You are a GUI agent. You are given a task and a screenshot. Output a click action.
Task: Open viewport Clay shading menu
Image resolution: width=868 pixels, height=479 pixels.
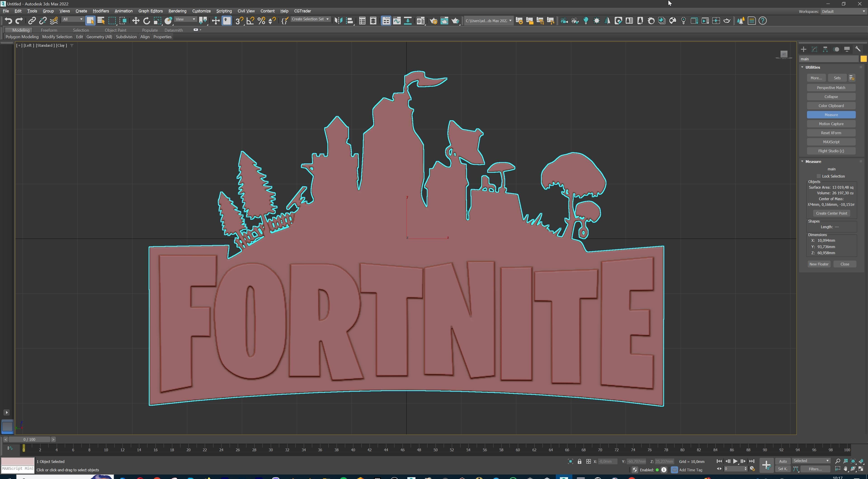[61, 45]
